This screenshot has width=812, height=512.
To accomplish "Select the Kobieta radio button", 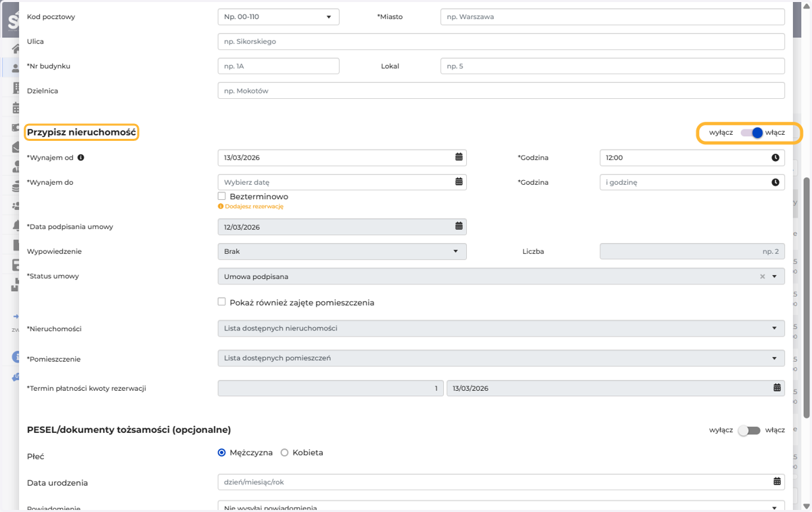I will (x=284, y=452).
